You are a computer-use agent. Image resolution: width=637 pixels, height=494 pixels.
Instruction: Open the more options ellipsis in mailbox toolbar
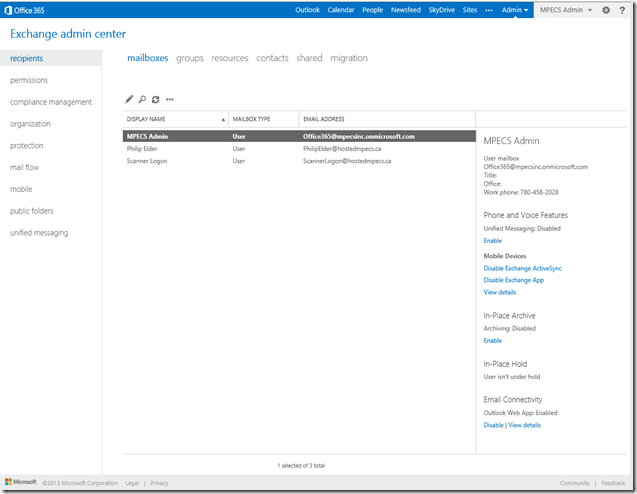pos(170,99)
